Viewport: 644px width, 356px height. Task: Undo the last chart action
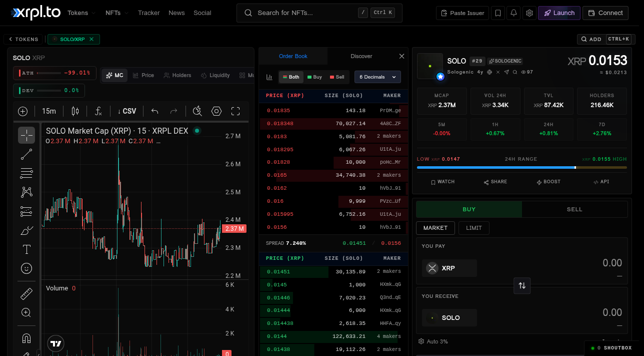155,111
